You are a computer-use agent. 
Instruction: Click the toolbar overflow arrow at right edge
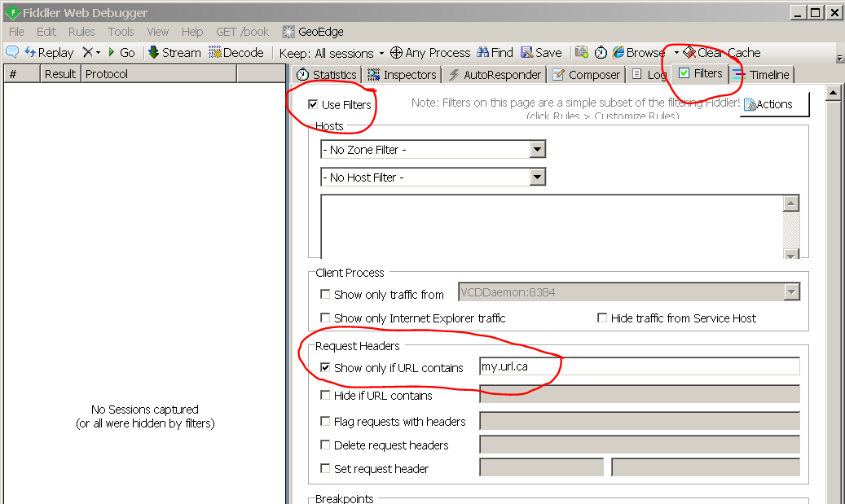point(839,58)
